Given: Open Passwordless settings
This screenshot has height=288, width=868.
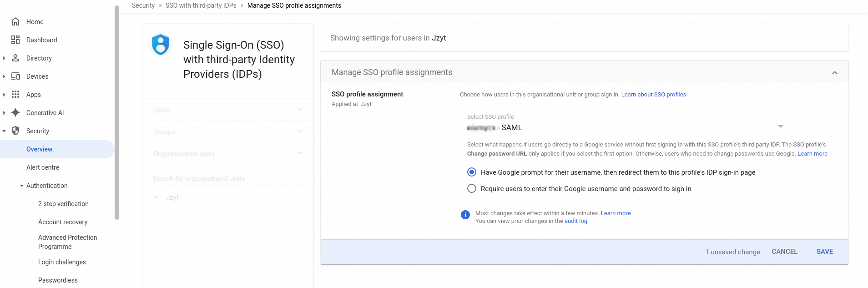Looking at the screenshot, I should click(x=58, y=280).
